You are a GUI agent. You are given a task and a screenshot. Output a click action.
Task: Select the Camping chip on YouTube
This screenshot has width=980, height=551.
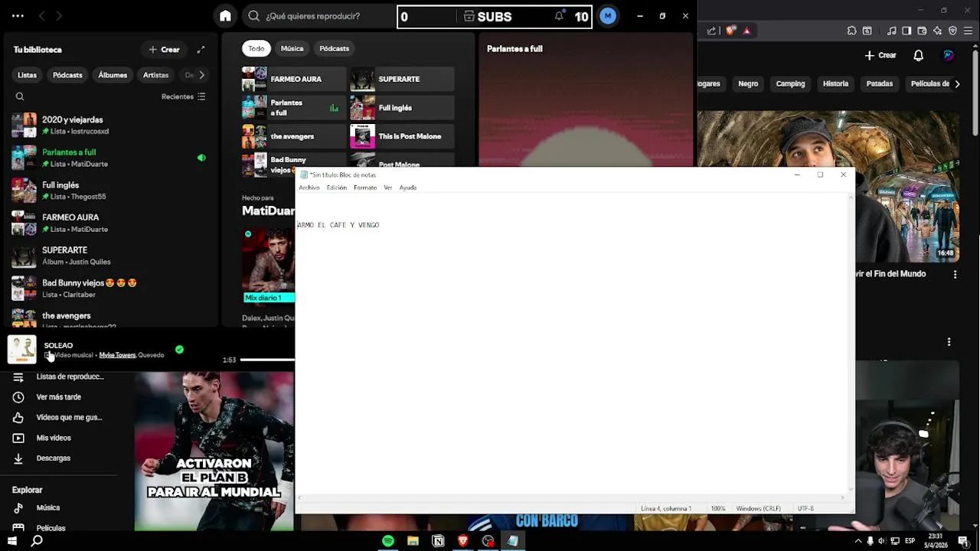tap(790, 83)
